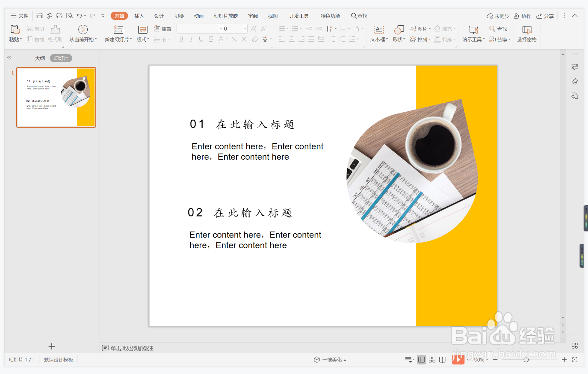Switch to slide sorter grid view

coord(432,360)
